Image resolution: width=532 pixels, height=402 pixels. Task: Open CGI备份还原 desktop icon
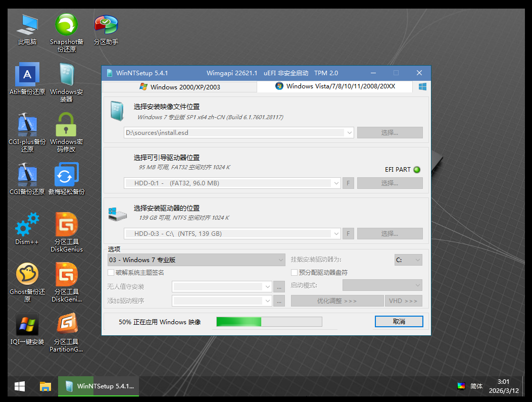[27, 179]
